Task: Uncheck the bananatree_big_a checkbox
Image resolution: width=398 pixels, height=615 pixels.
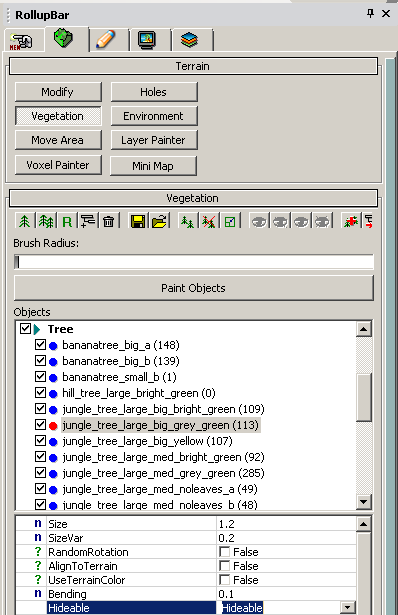Action: click(x=40, y=345)
